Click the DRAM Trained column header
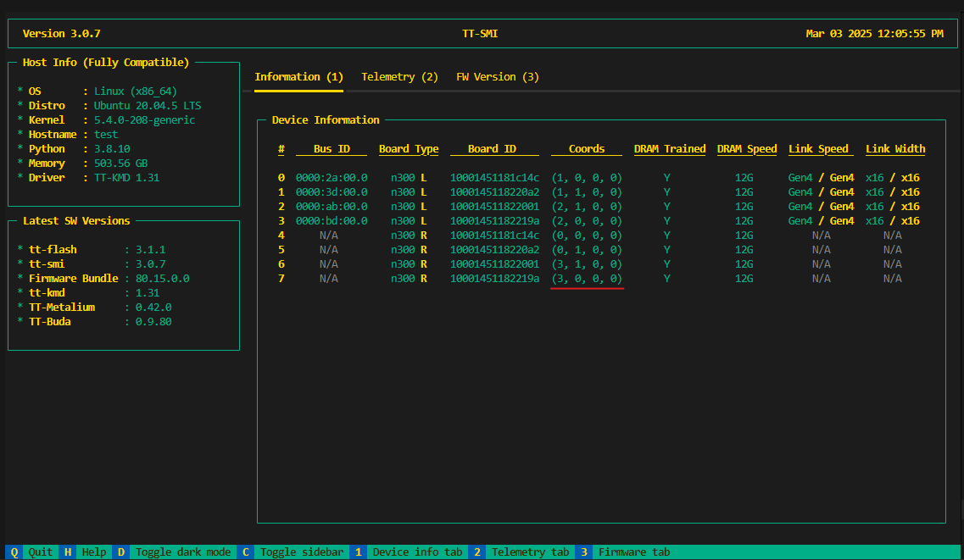The width and height of the screenshot is (964, 560). click(670, 149)
